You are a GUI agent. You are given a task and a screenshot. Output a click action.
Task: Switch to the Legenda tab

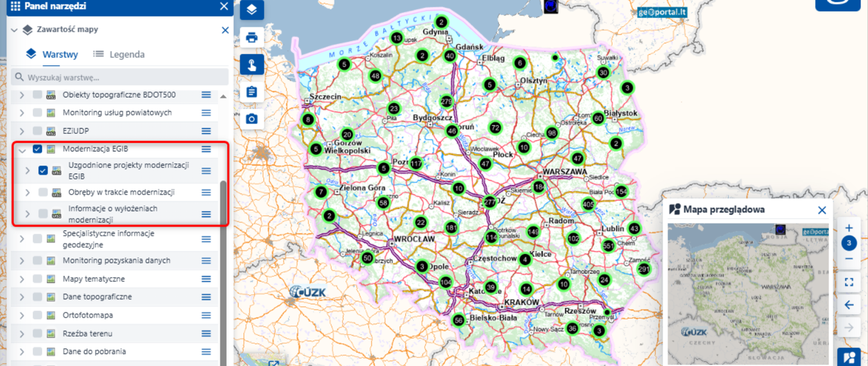(x=119, y=54)
